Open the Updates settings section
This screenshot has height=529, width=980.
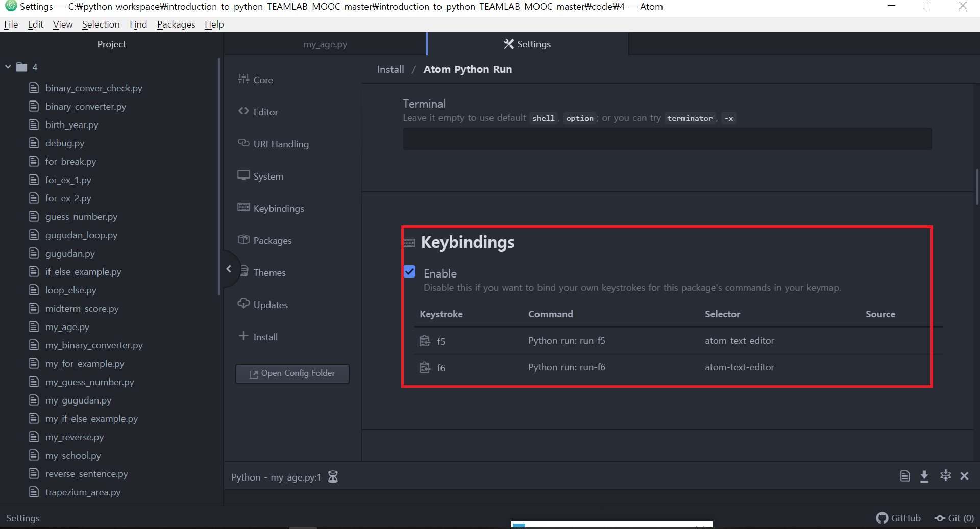click(263, 305)
